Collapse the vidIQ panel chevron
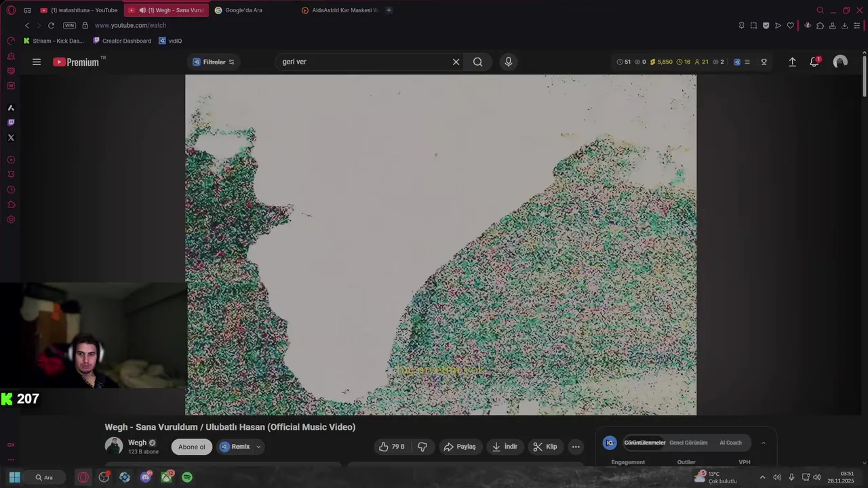Screen dimensions: 868x488 (x=763, y=443)
